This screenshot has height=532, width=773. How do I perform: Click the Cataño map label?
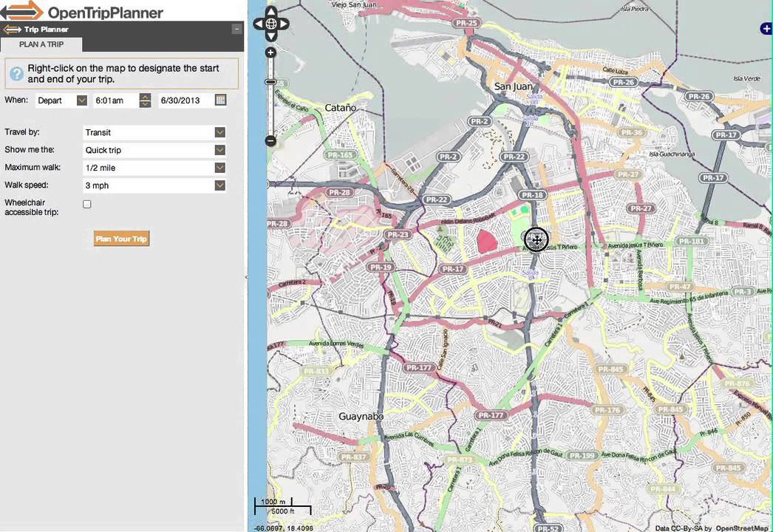pyautogui.click(x=340, y=107)
